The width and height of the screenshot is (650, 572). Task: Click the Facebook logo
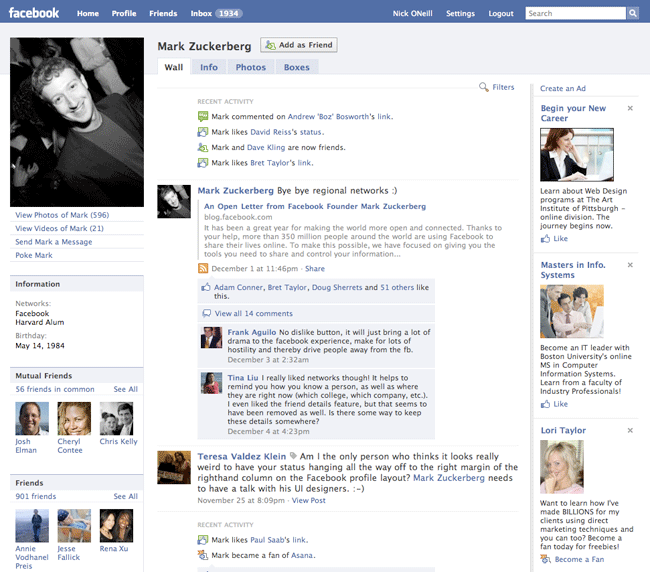(x=33, y=13)
